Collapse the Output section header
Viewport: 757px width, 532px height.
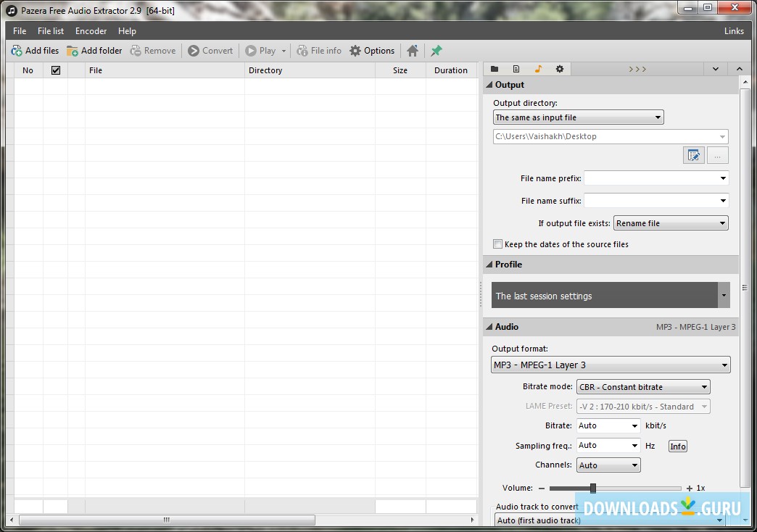(x=611, y=85)
